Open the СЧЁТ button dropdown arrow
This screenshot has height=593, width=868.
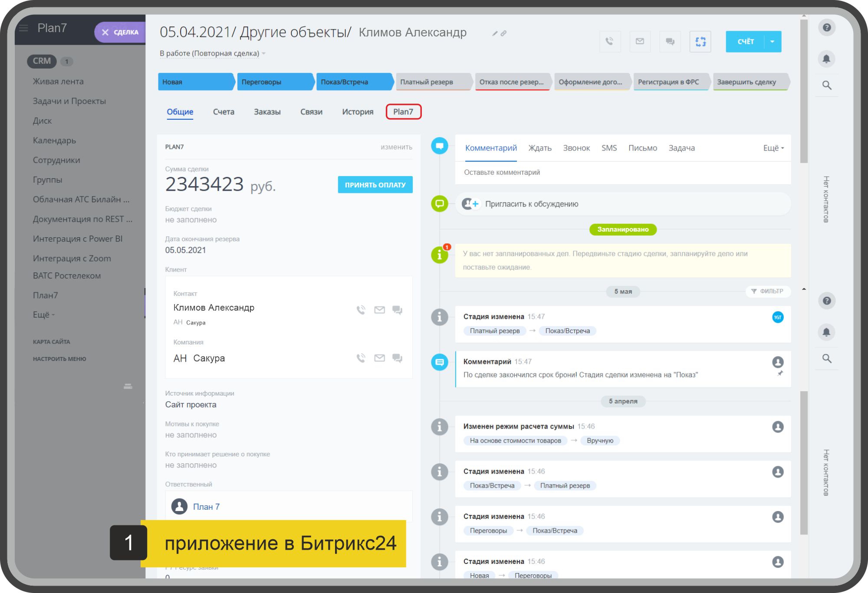tap(772, 42)
